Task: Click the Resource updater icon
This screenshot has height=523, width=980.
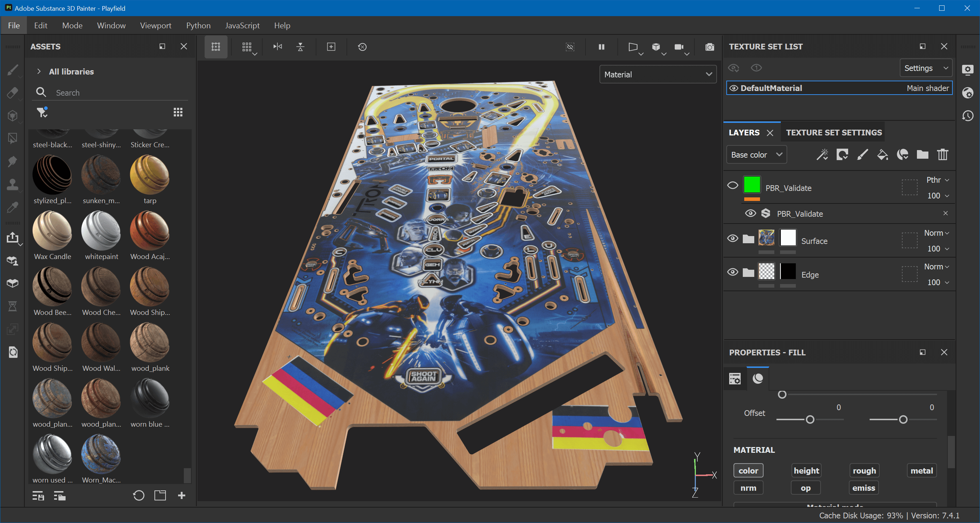Action: coord(13,352)
